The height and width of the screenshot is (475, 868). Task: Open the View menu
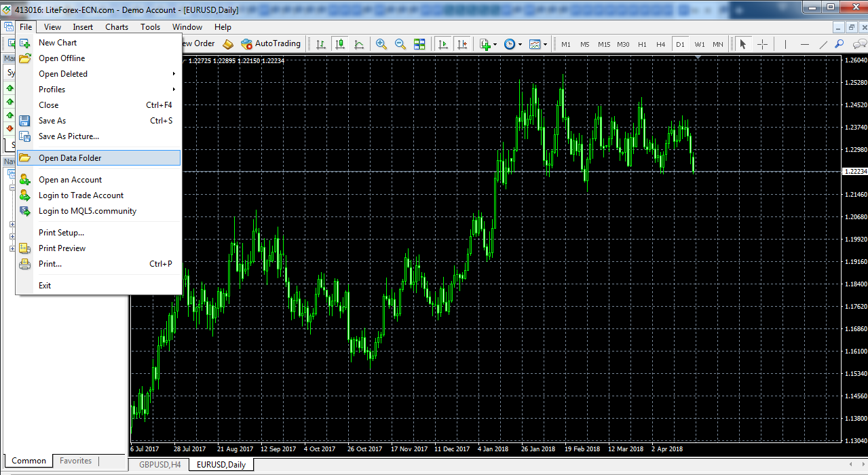point(52,27)
